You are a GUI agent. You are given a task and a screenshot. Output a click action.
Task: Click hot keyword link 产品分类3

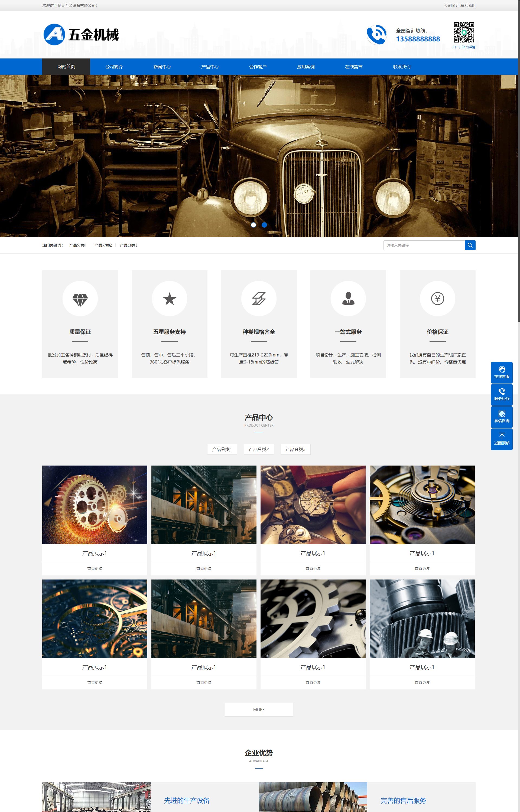point(128,245)
